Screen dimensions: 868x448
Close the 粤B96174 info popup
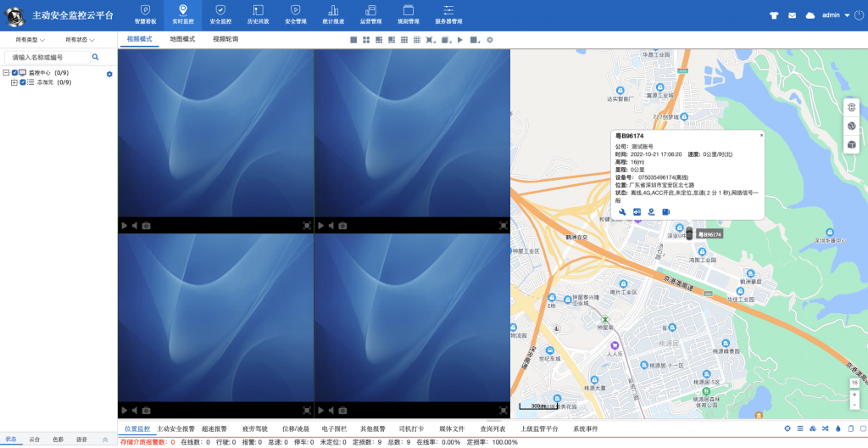pyautogui.click(x=761, y=135)
